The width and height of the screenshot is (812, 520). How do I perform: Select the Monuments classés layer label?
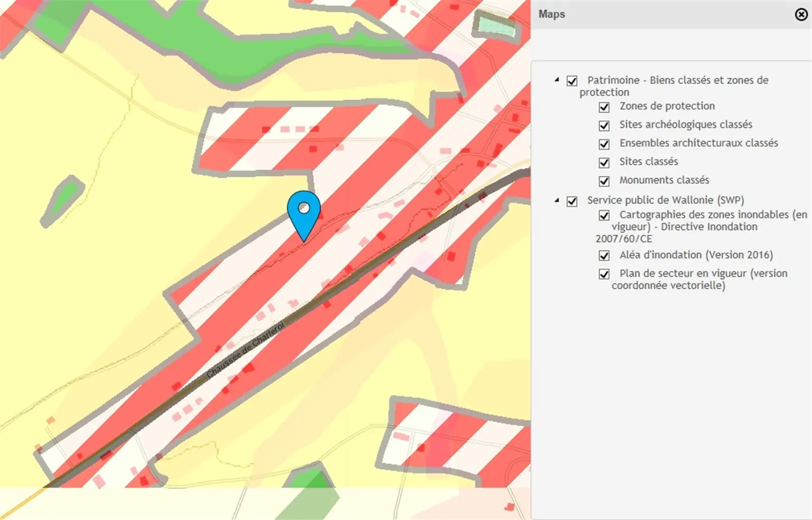point(664,180)
